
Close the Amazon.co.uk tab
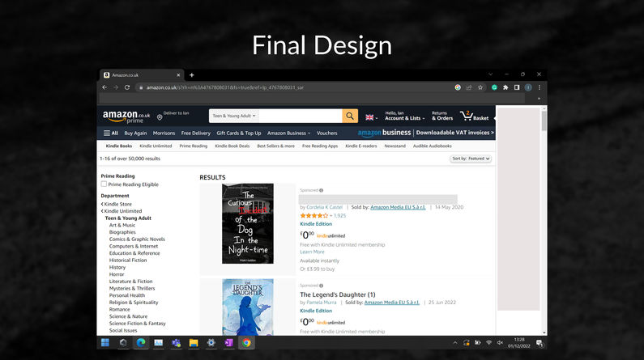click(178, 75)
